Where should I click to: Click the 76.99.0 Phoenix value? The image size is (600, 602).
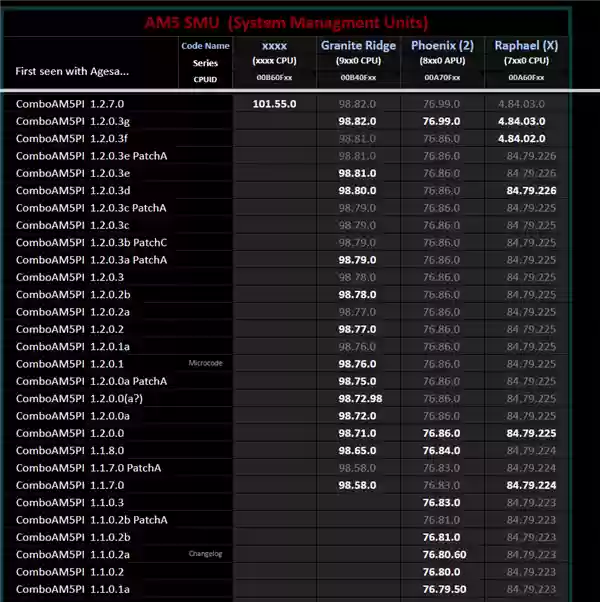coord(442,120)
